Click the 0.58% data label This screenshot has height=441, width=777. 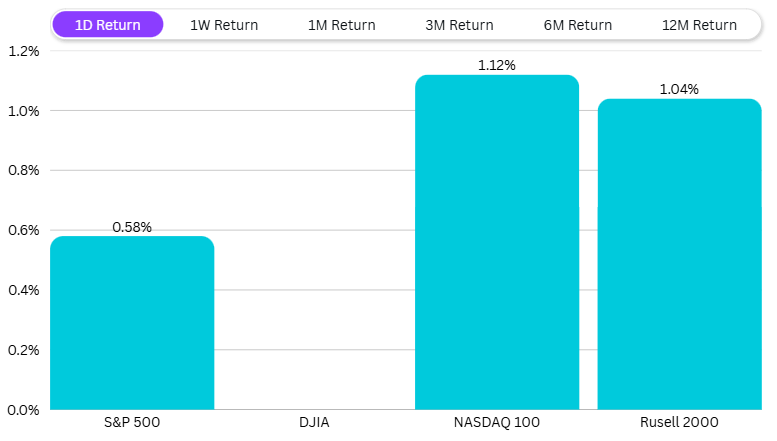[132, 227]
